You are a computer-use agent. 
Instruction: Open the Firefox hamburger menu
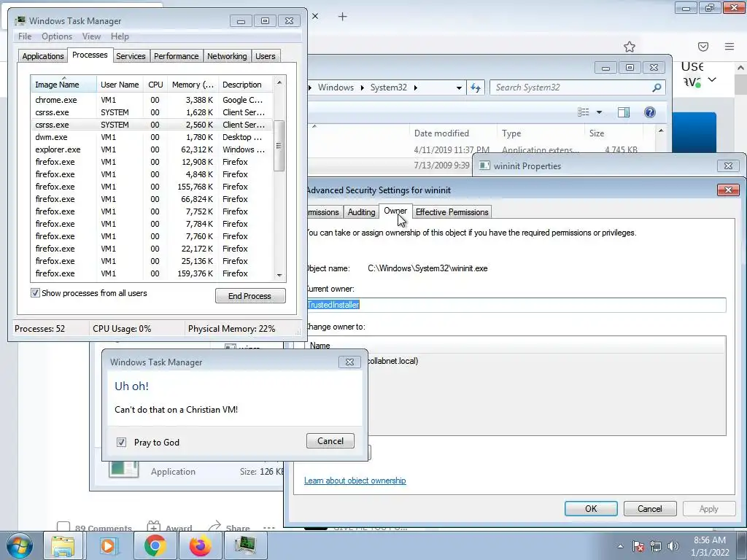pyautogui.click(x=729, y=47)
